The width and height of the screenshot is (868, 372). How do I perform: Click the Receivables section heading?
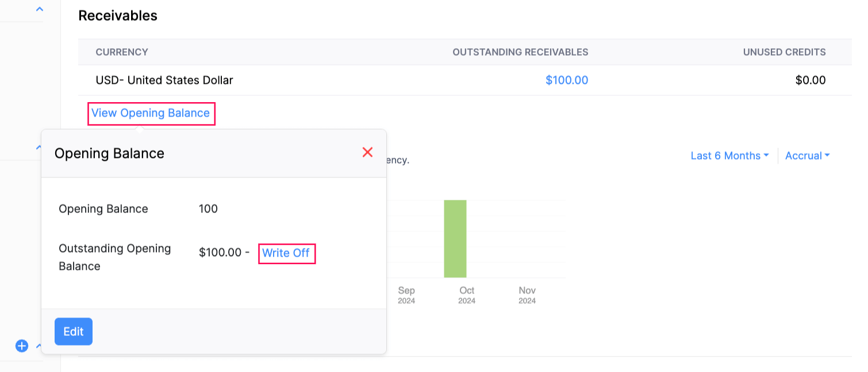pos(118,16)
